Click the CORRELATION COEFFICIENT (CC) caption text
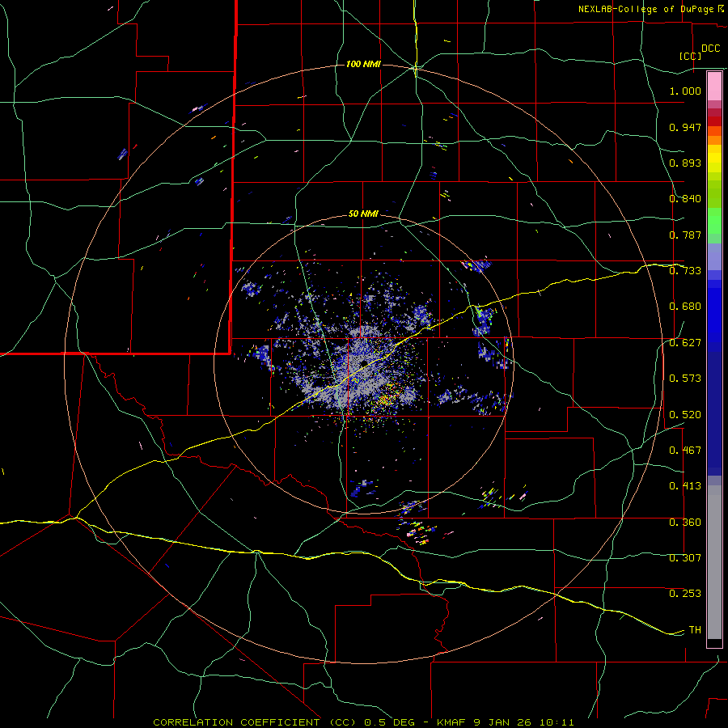 pyautogui.click(x=255, y=722)
